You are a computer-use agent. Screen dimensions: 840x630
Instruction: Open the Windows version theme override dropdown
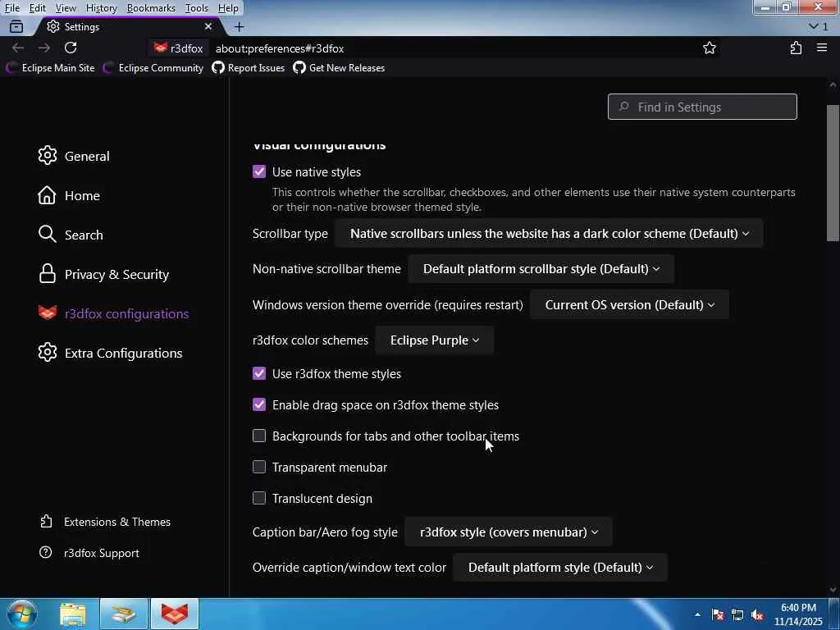point(629,305)
